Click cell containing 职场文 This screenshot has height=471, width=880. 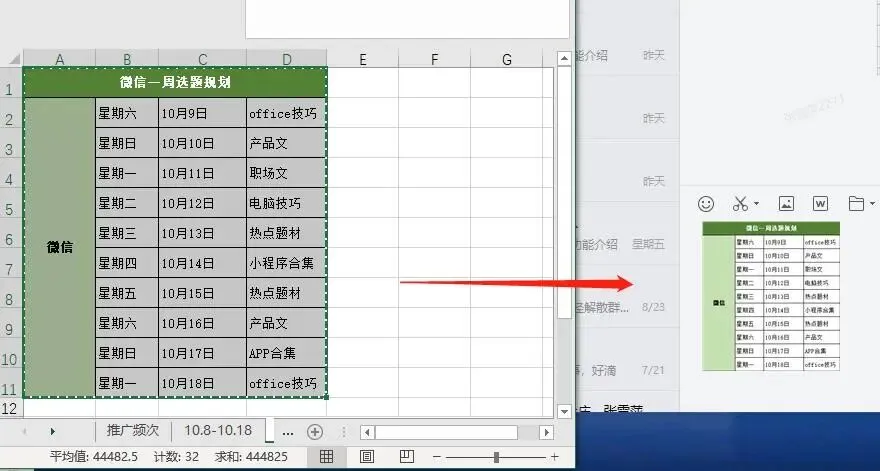coord(287,173)
